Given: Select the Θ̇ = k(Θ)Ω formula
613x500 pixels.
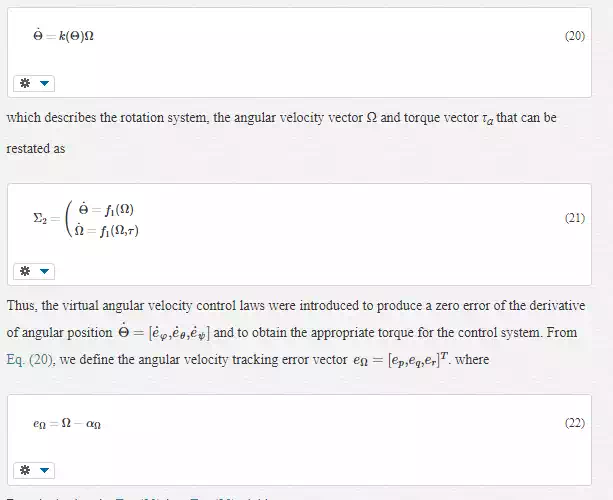Looking at the screenshot, I should click(63, 35).
